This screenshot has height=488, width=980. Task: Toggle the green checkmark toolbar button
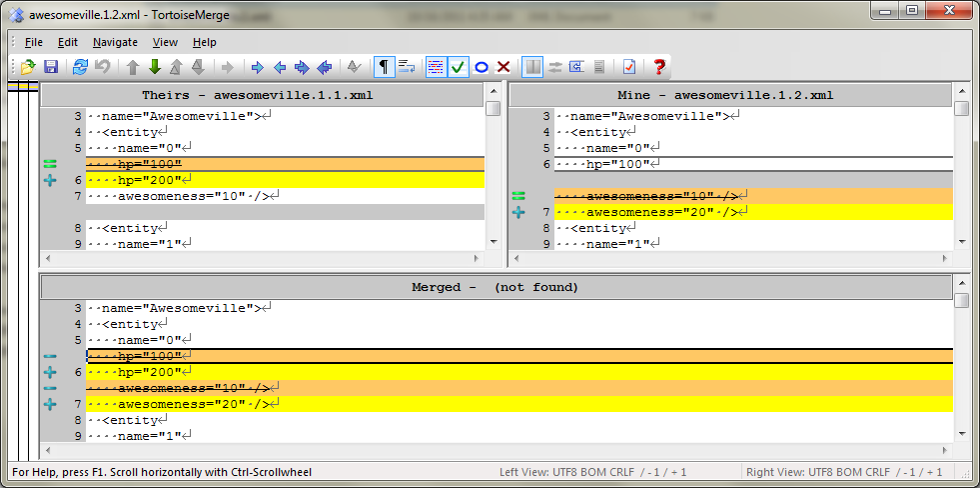[x=459, y=67]
